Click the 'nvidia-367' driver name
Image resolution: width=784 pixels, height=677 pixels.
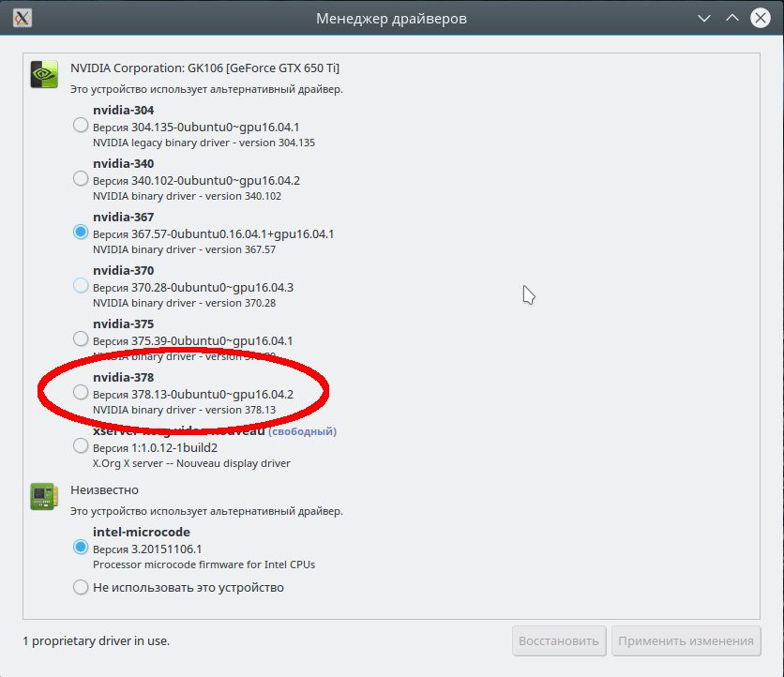[x=124, y=217]
